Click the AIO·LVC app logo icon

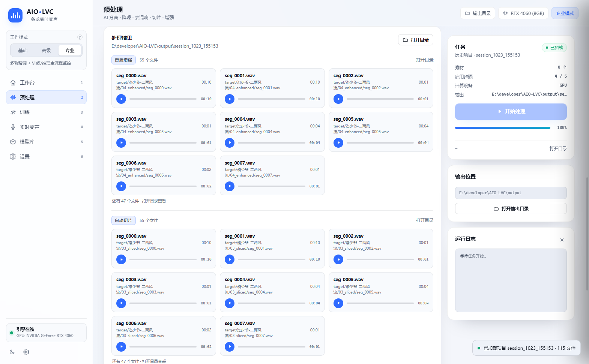pyautogui.click(x=15, y=15)
